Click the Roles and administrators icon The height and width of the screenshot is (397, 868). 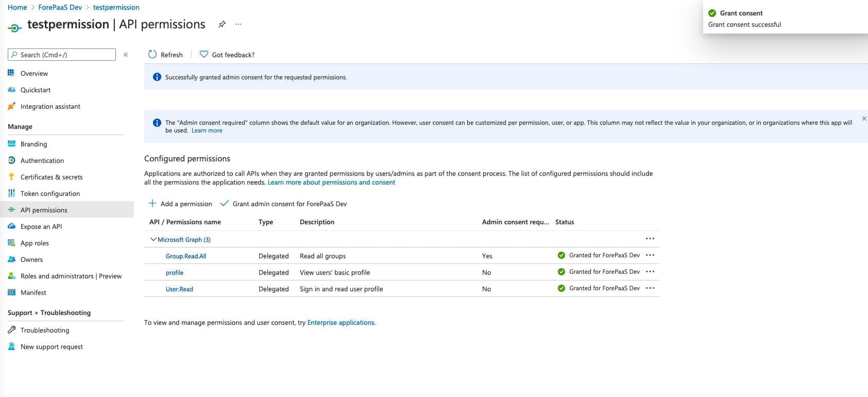(x=11, y=276)
